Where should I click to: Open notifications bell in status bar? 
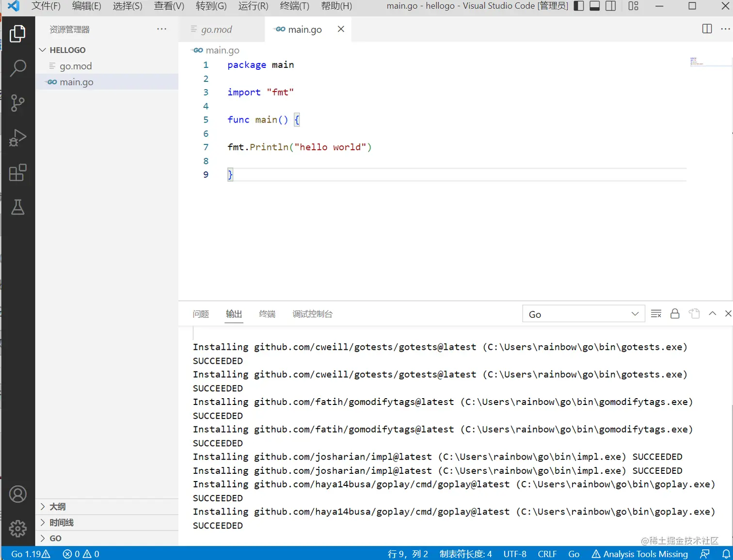tap(726, 554)
